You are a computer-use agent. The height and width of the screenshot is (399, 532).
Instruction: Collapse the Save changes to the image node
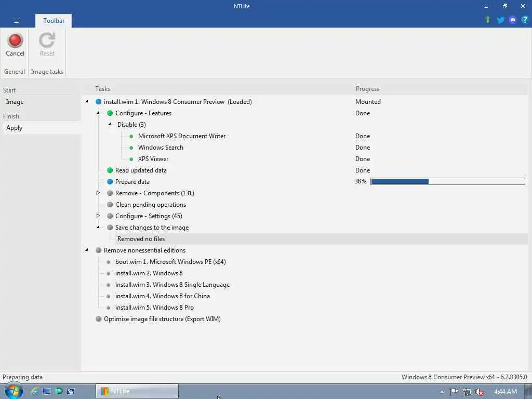(x=98, y=227)
